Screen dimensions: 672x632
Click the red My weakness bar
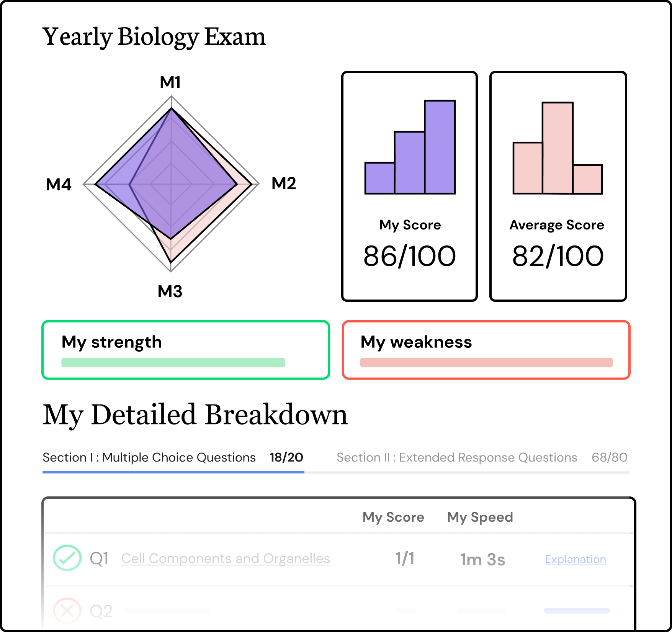pyautogui.click(x=486, y=362)
